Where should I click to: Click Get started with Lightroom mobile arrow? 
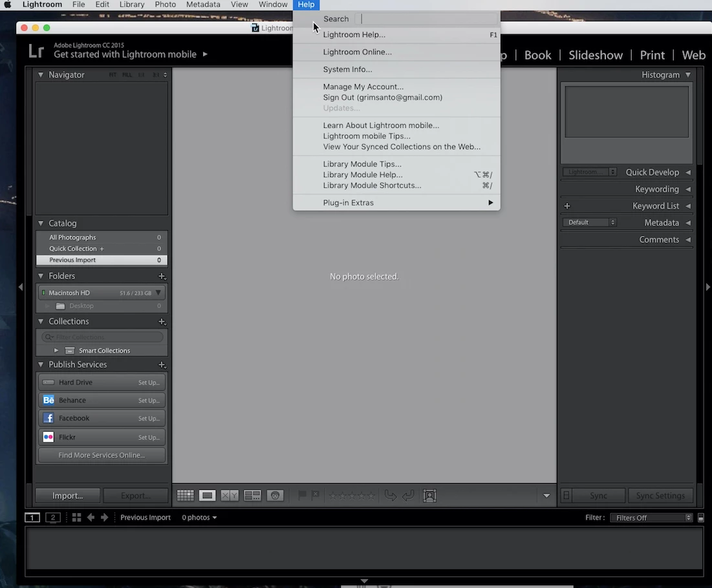tap(205, 54)
